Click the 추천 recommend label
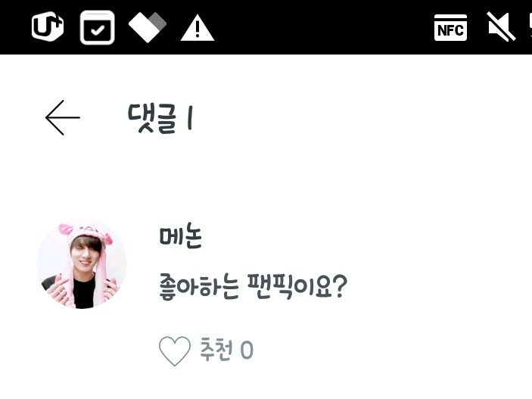 (216, 349)
